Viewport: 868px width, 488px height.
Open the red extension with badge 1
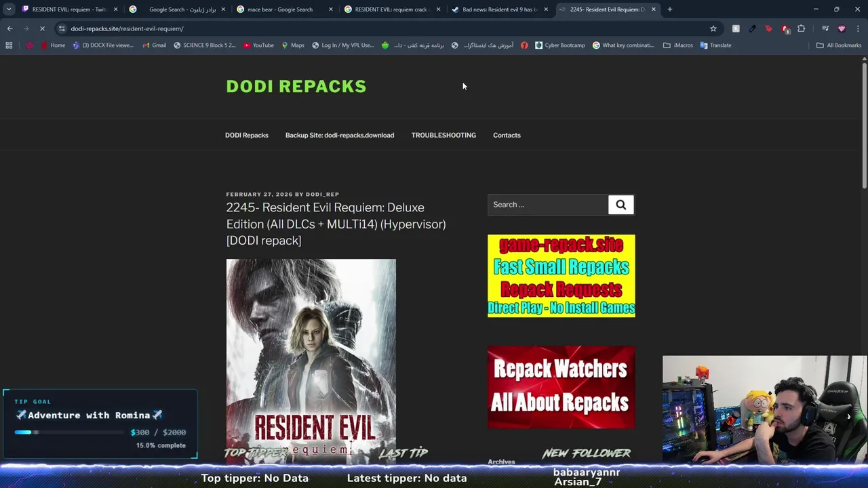(x=785, y=28)
